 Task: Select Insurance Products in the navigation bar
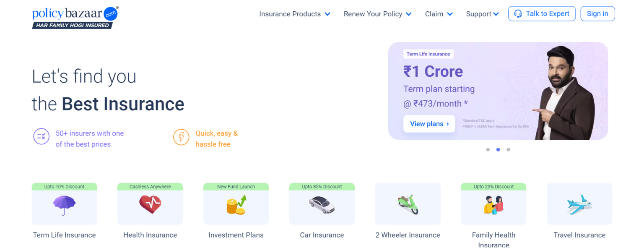coord(290,14)
